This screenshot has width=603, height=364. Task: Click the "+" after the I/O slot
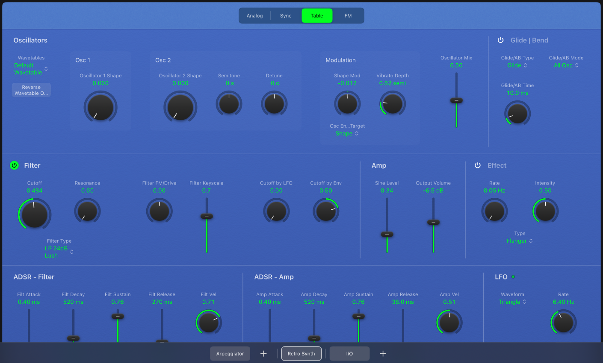(383, 353)
